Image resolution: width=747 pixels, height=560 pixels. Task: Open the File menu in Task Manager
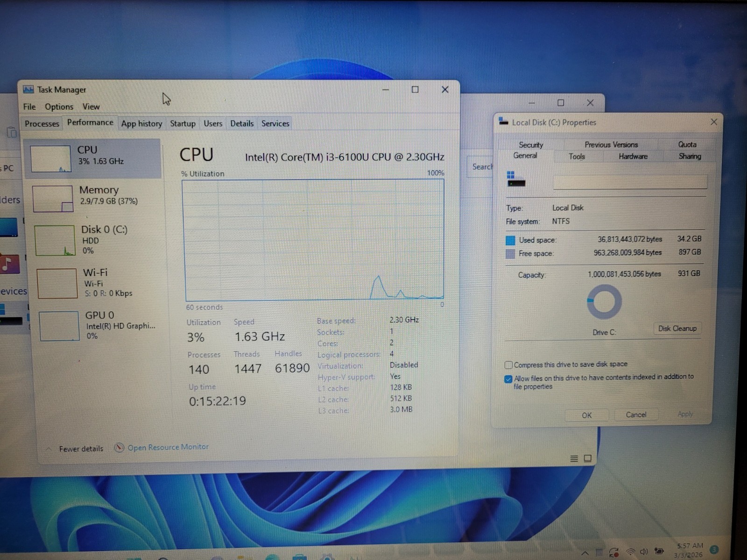pos(29,106)
